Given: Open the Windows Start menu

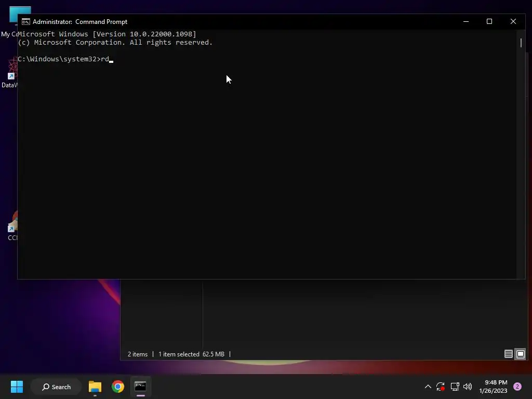Looking at the screenshot, I should coord(17,387).
